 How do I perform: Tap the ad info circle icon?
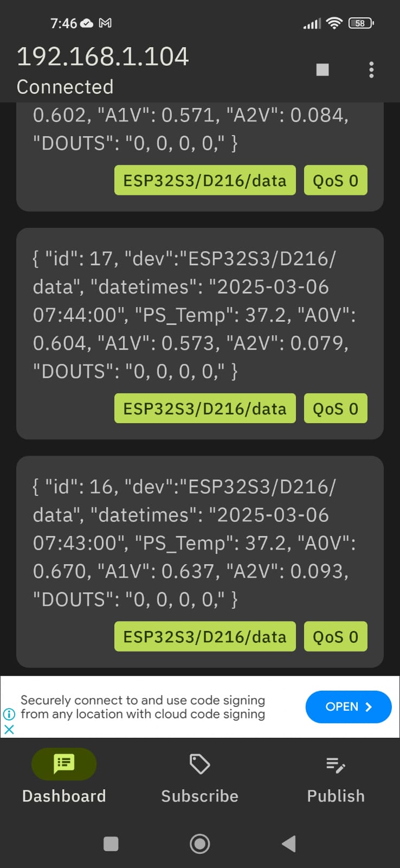(x=9, y=714)
